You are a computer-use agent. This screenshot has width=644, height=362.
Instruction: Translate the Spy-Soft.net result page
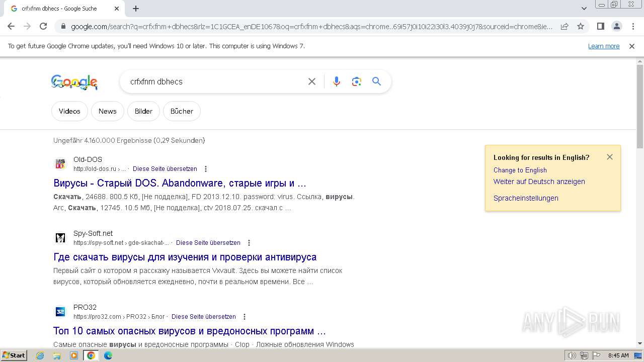coord(208,243)
